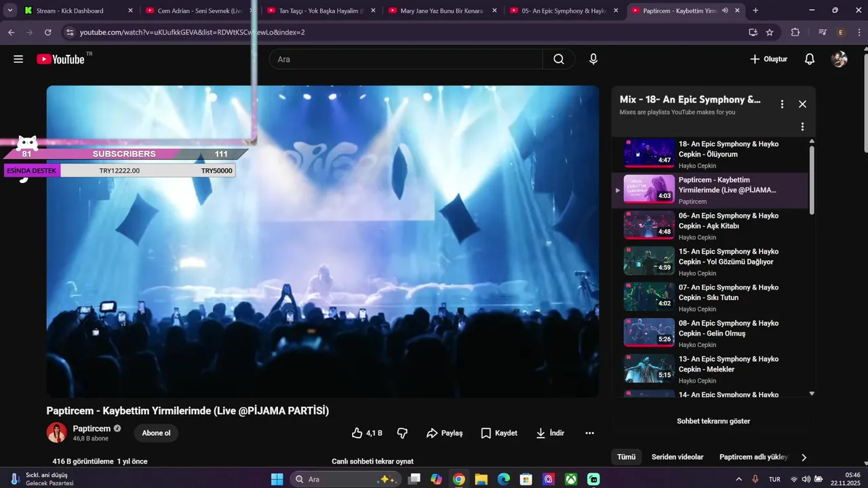This screenshot has width=868, height=488.
Task: Bookmark this page with the star
Action: point(770,32)
